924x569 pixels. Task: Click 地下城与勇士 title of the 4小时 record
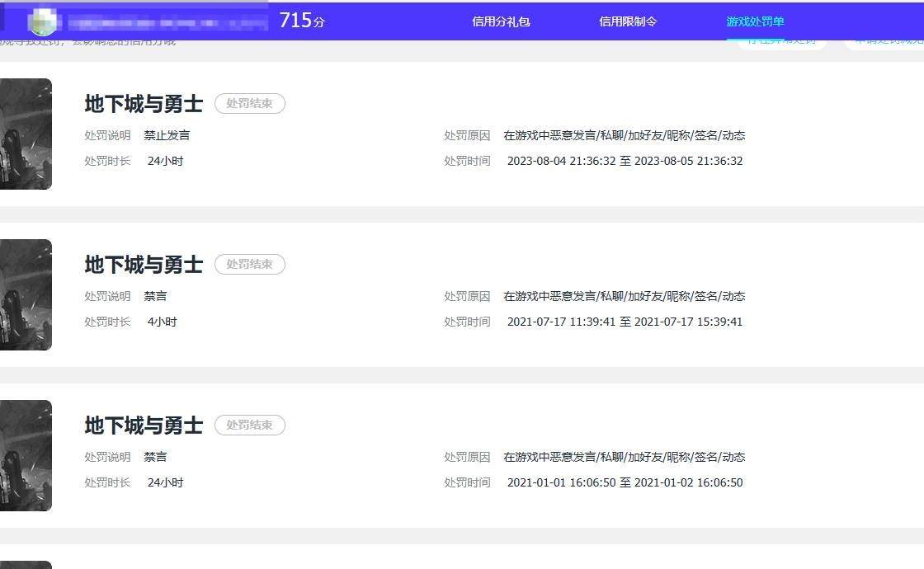(144, 265)
